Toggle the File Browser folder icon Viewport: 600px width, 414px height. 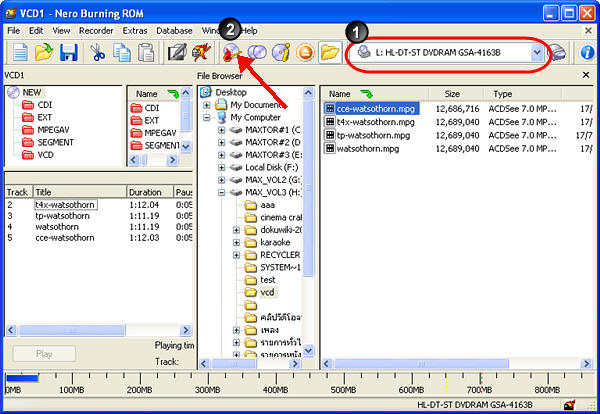(329, 52)
